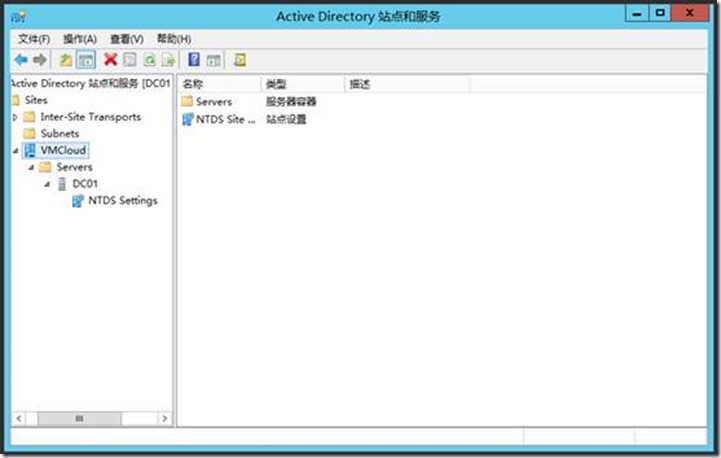Open the 操作(A) menu
The width and height of the screenshot is (721, 458).
pyautogui.click(x=80, y=39)
